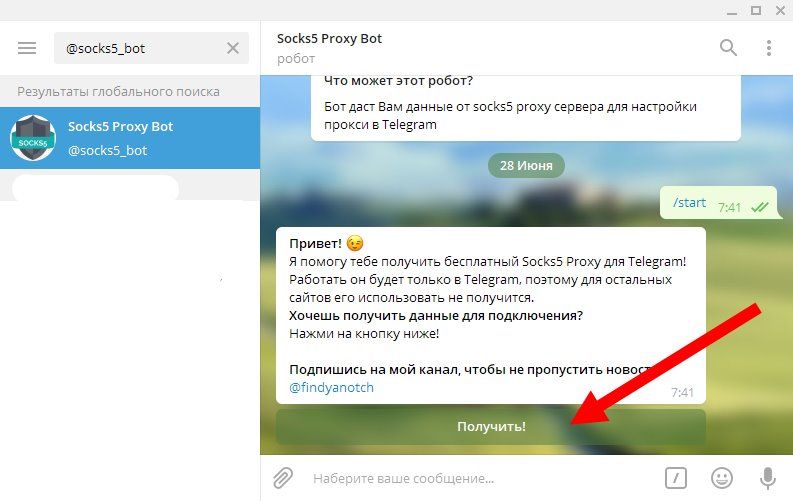Start voice recording with microphone icon
Viewport: 793px width, 501px height.
point(768,478)
